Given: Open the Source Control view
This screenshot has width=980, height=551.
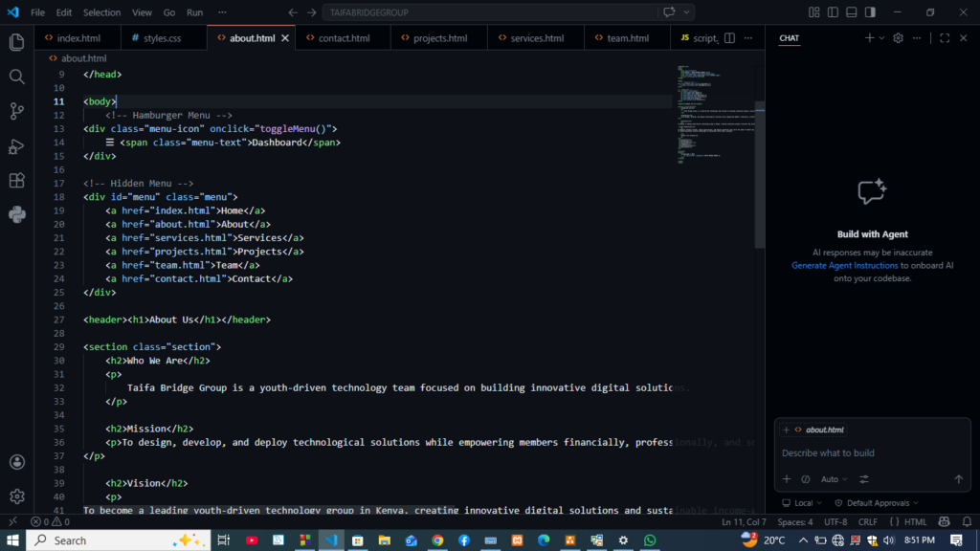Looking at the screenshot, I should [17, 111].
